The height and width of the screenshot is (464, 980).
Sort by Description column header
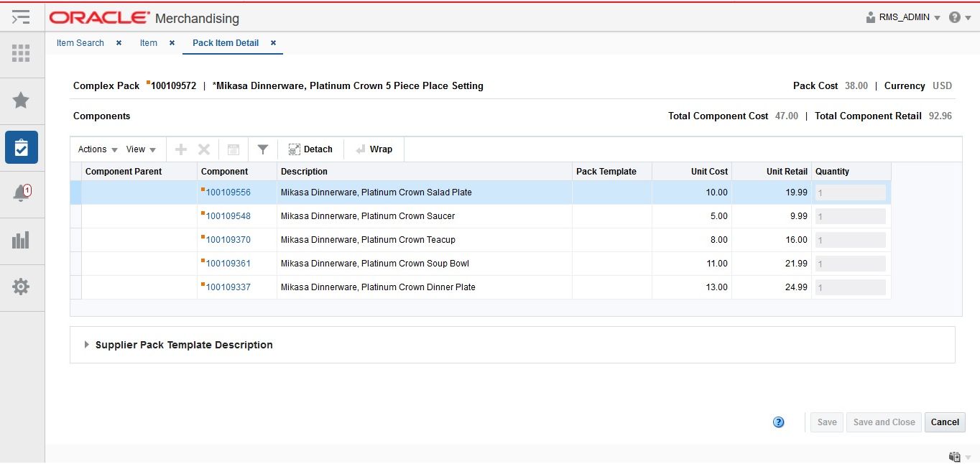(425, 172)
